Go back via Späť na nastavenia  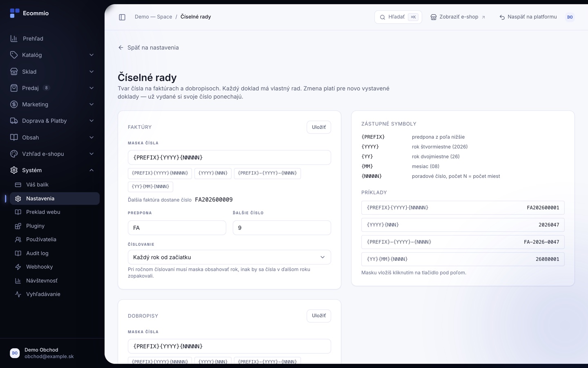pyautogui.click(x=148, y=47)
